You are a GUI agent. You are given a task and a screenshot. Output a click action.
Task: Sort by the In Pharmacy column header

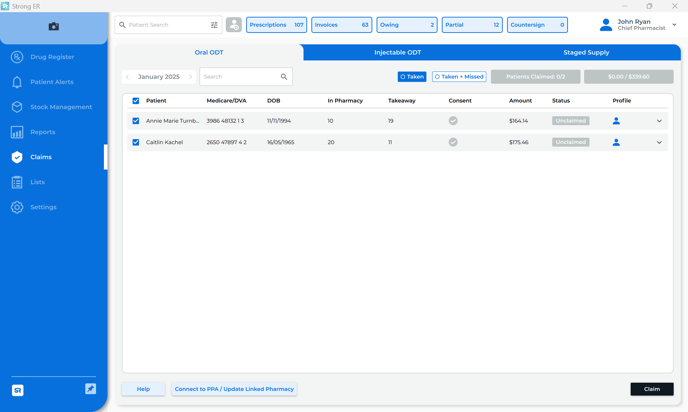click(345, 101)
